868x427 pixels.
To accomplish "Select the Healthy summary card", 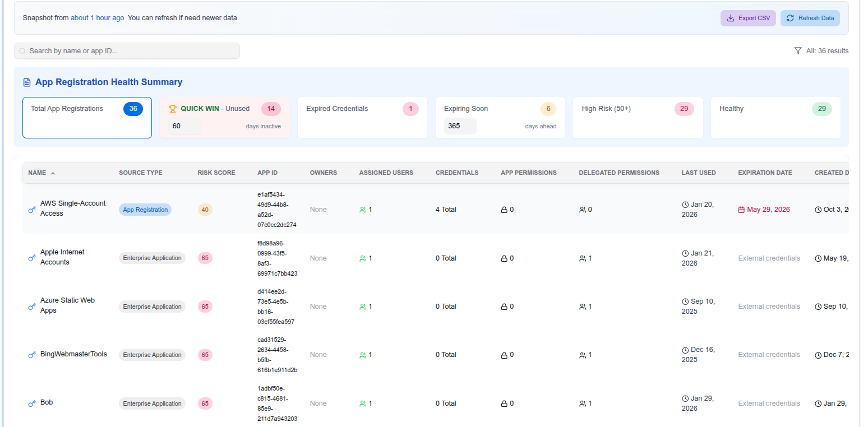I will pyautogui.click(x=775, y=117).
